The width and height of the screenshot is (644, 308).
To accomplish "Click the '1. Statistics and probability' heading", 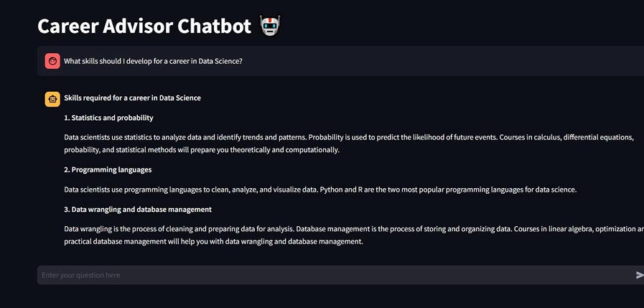I will [108, 118].
